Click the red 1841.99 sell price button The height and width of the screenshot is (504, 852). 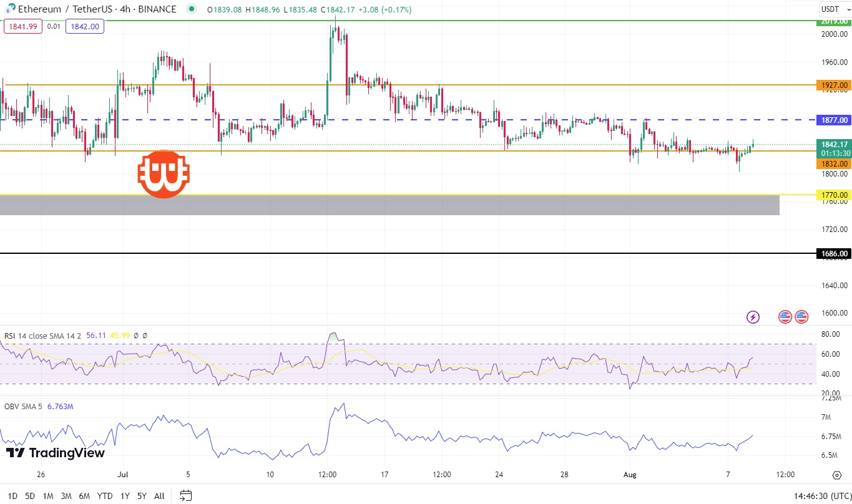23,26
